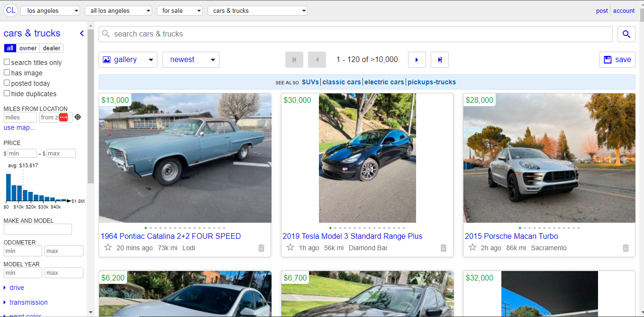Open the $6,700 listing photo
This screenshot has height=317, width=644.
(x=367, y=294)
